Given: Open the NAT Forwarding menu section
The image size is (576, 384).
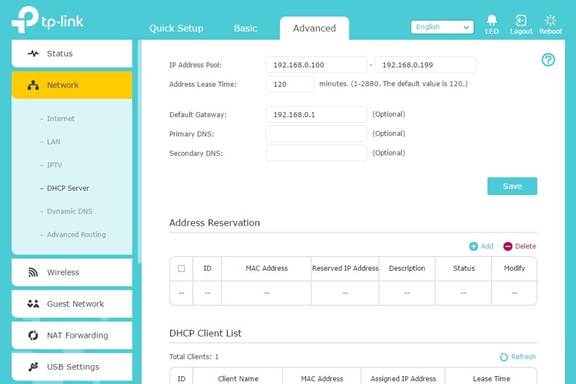Looking at the screenshot, I should [x=72, y=335].
